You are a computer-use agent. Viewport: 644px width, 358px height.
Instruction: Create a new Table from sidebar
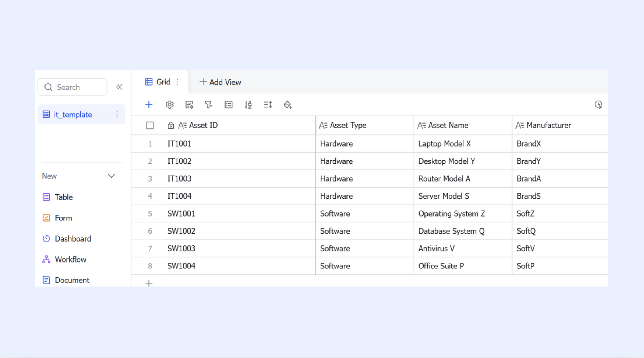(58, 197)
